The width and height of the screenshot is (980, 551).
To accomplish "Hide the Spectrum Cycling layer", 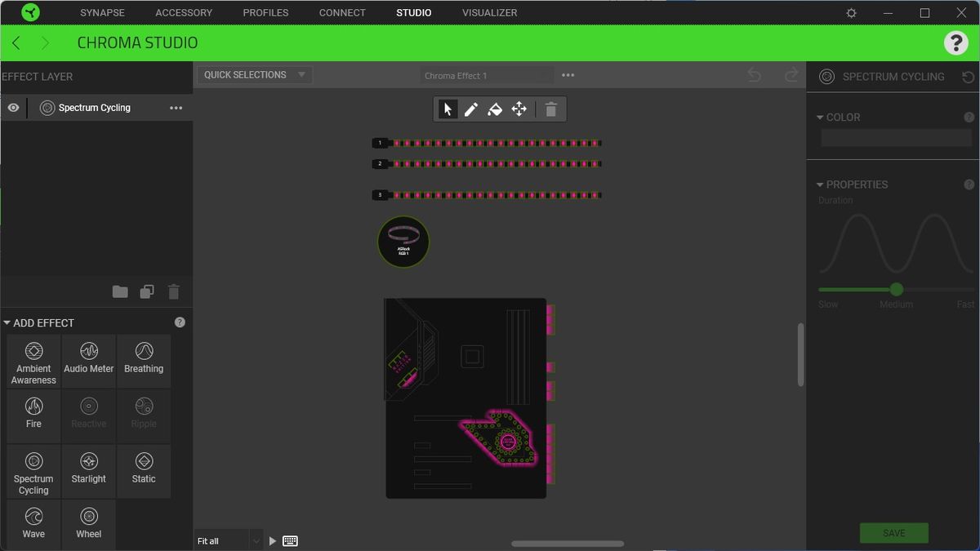I will [x=13, y=108].
